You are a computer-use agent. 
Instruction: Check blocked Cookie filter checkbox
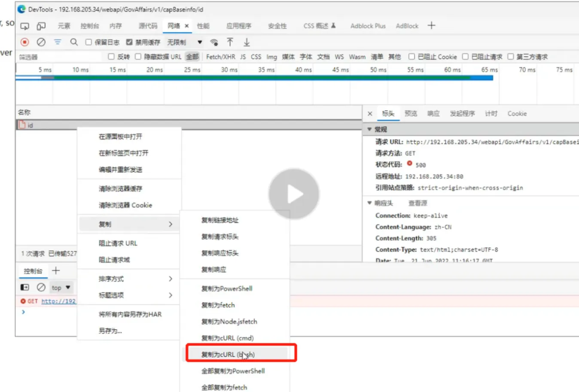(x=411, y=57)
